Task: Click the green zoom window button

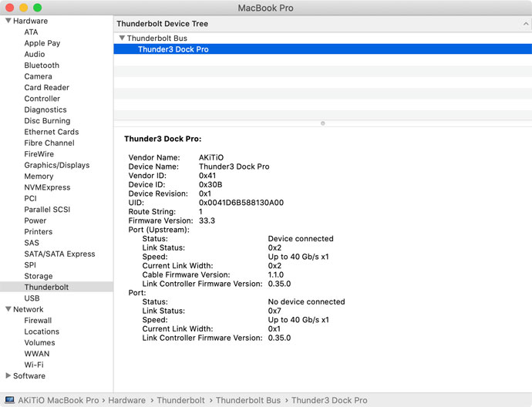Action: click(37, 8)
